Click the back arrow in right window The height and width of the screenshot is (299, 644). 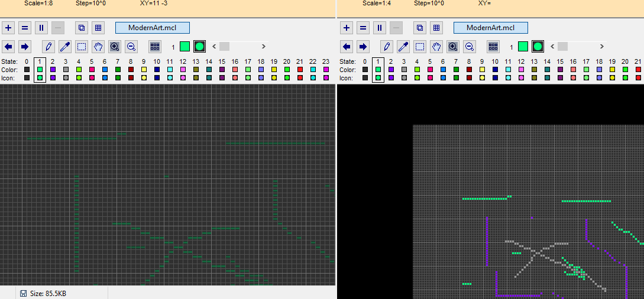pyautogui.click(x=347, y=46)
